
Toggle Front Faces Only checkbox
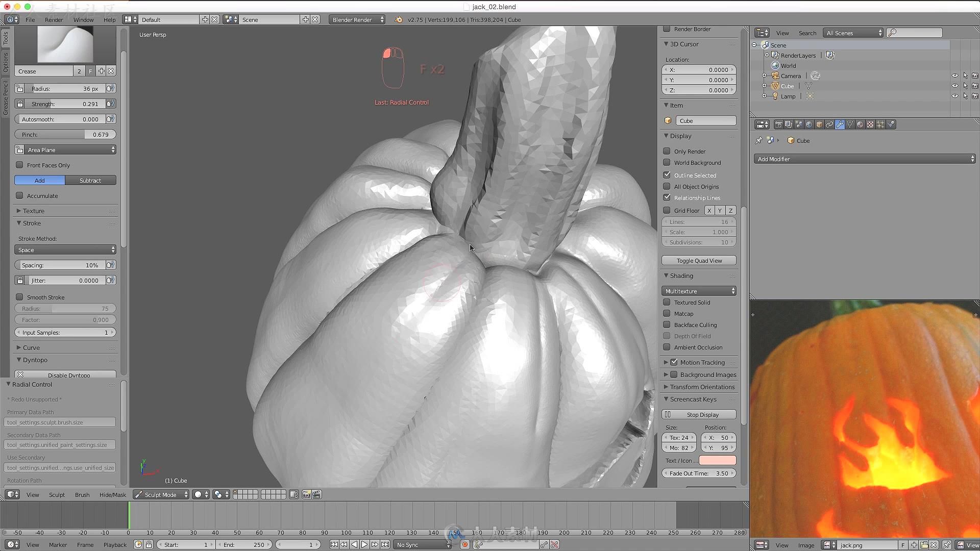coord(19,165)
